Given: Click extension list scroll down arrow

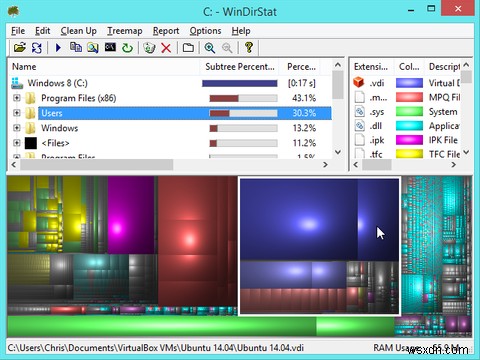Looking at the screenshot, I should [x=466, y=152].
